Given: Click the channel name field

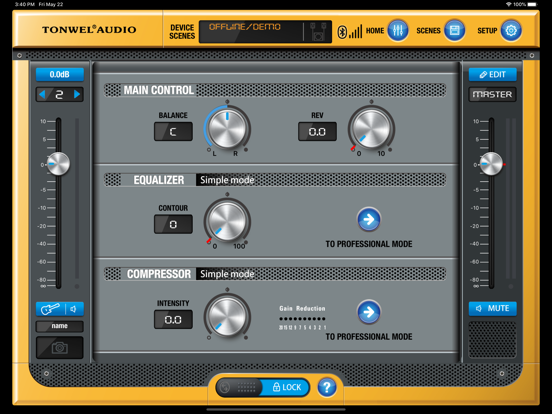Looking at the screenshot, I should click(x=60, y=326).
